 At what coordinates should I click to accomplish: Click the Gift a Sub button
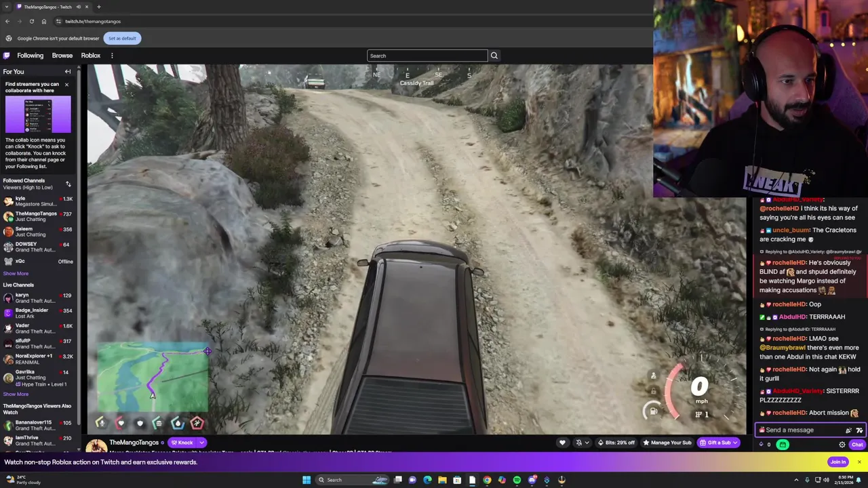pos(717,443)
